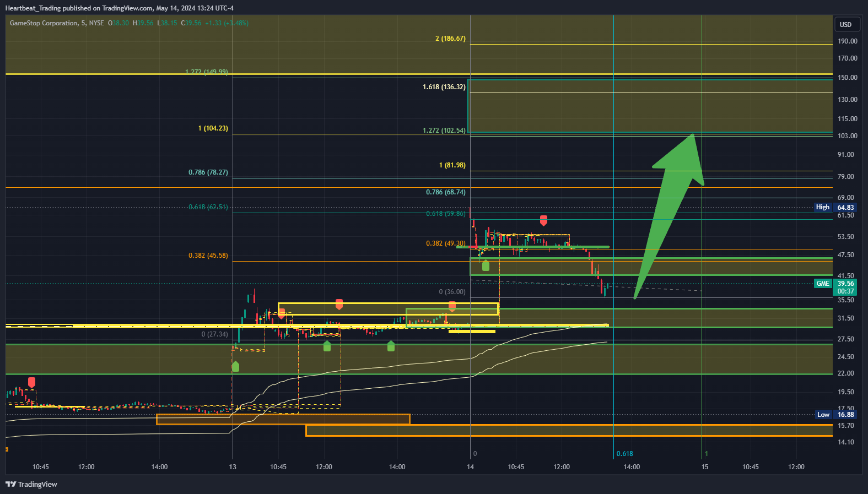The image size is (868, 494).
Task: Select the Fibonacci label 1.272 (102.54)
Action: pos(444,131)
